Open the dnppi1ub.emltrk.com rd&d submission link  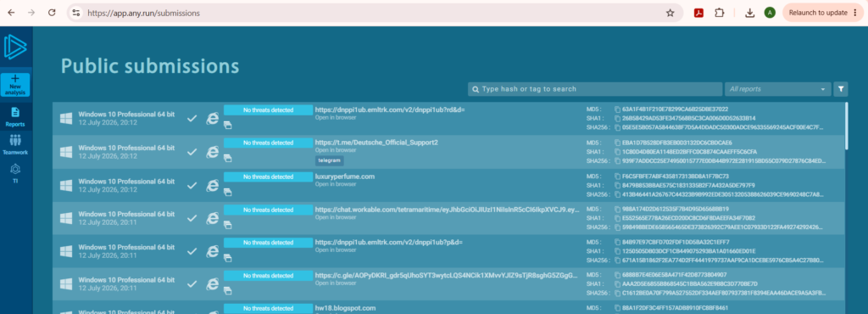(390, 109)
